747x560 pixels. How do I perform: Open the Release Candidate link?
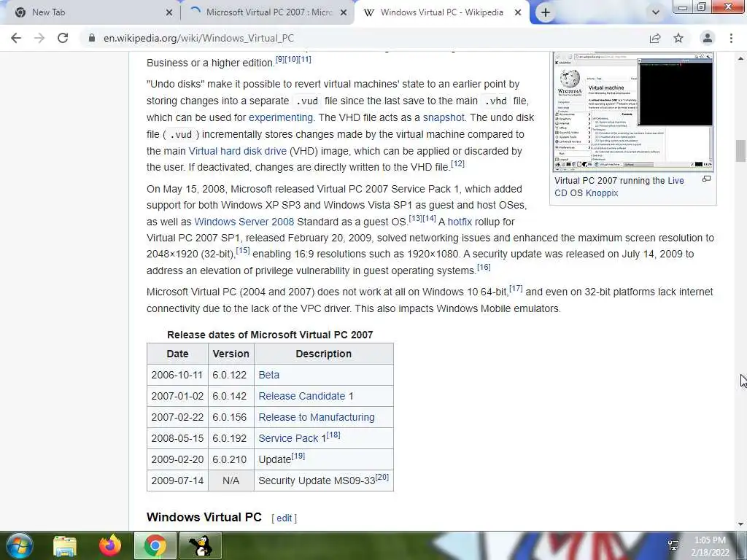tap(301, 396)
